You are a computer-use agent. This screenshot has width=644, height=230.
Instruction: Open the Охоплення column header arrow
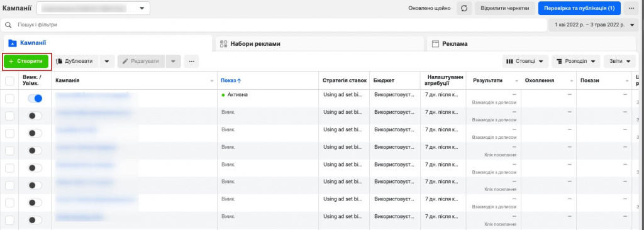pos(572,81)
